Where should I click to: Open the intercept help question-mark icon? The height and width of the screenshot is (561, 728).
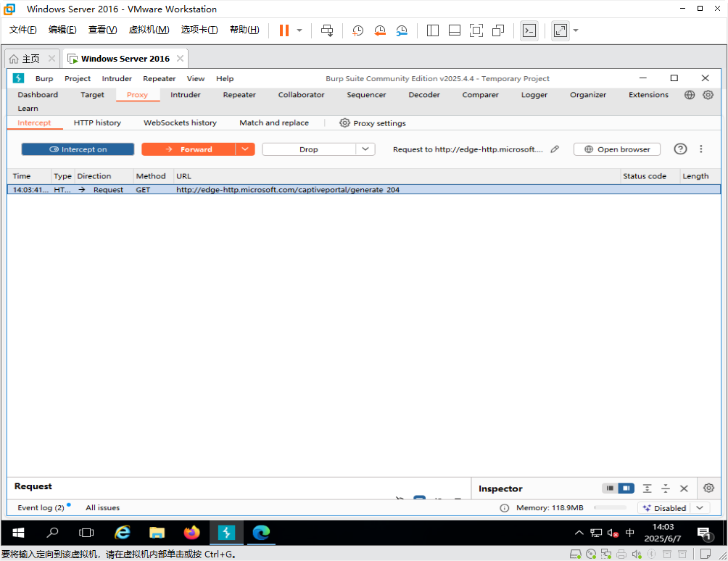680,149
